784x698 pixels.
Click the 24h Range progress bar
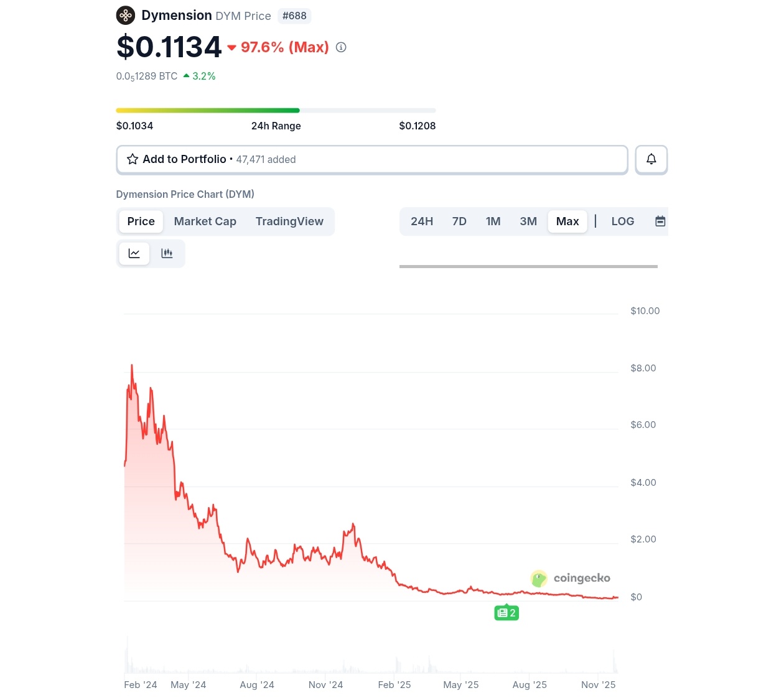[x=276, y=111]
